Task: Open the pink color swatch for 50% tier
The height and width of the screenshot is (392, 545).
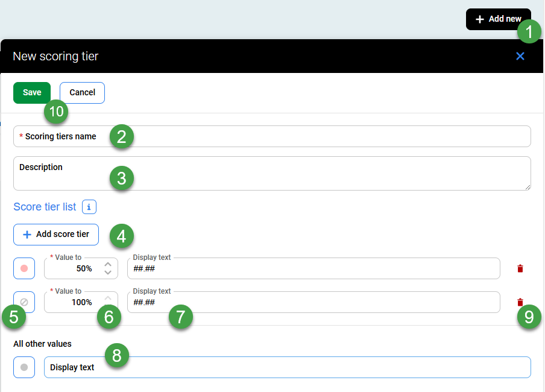Action: (x=24, y=268)
